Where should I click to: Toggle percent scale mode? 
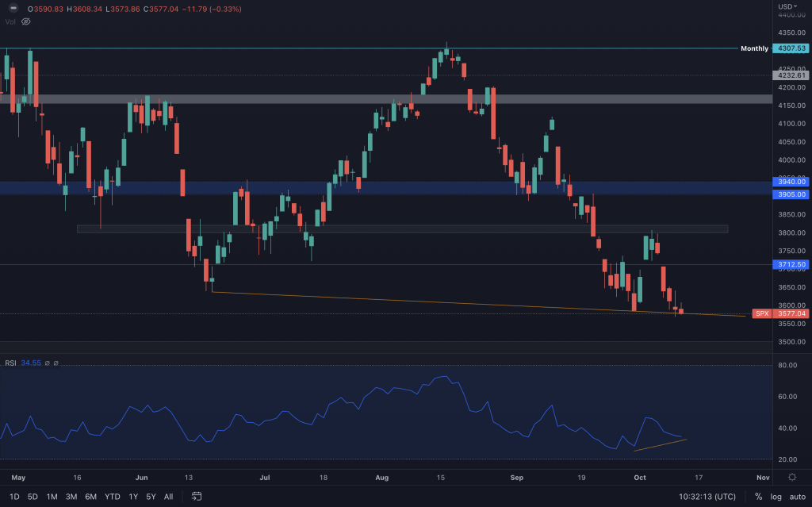[x=758, y=497]
